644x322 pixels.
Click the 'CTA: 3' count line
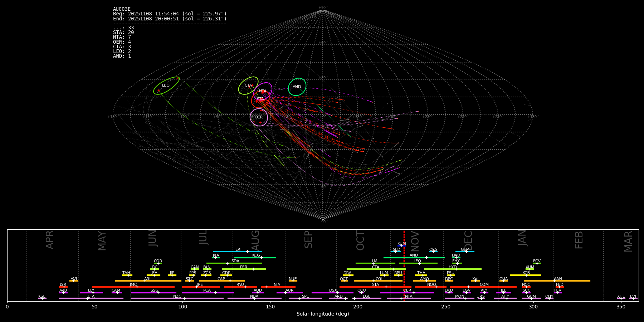click(122, 47)
